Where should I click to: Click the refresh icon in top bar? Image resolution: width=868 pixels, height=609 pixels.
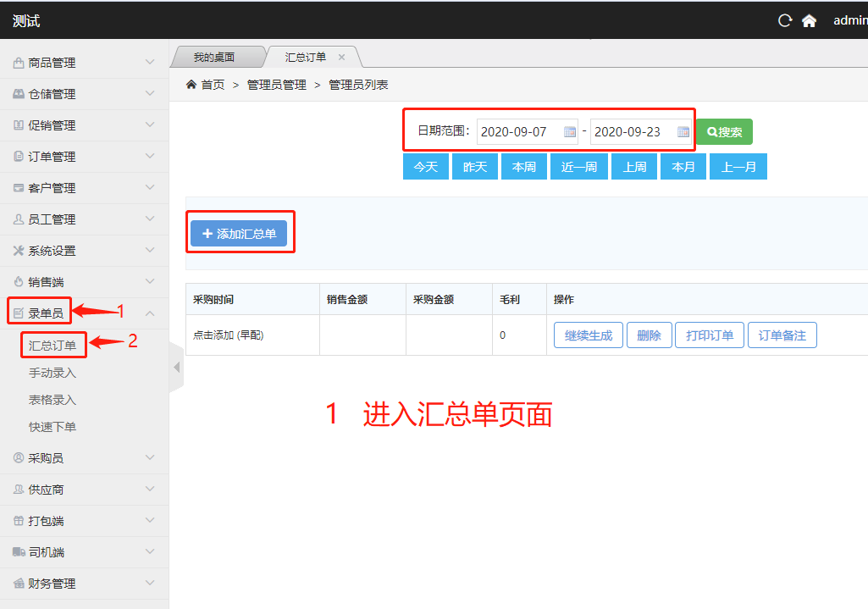785,21
